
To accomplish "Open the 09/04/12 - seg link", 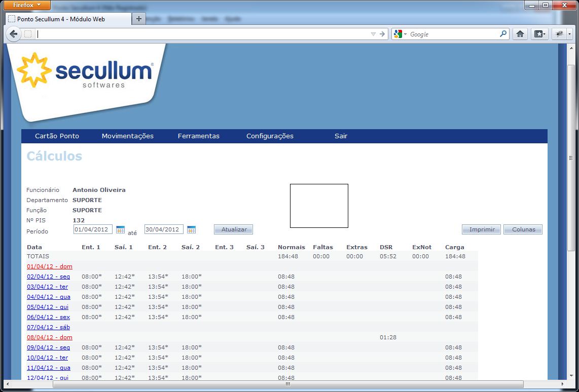I will pyautogui.click(x=48, y=347).
